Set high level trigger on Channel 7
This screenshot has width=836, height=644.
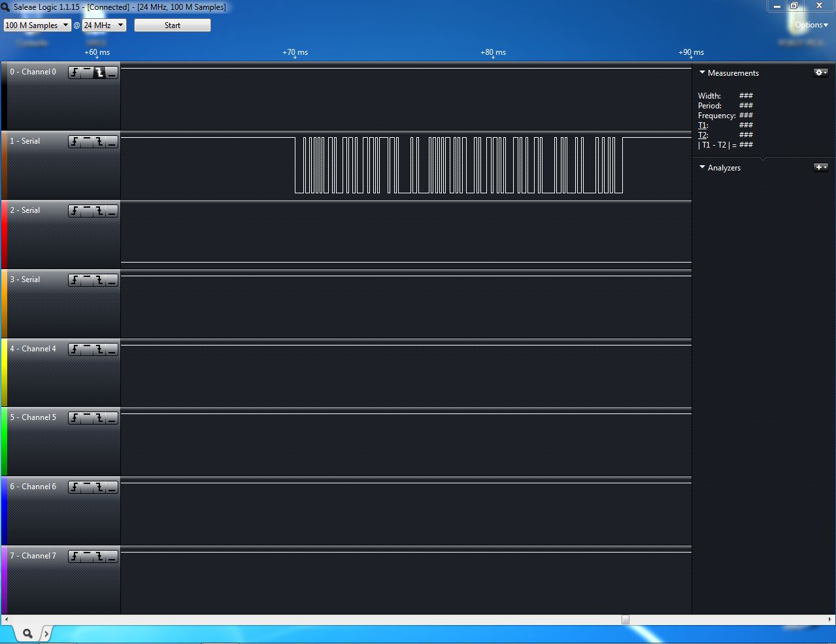coord(87,556)
